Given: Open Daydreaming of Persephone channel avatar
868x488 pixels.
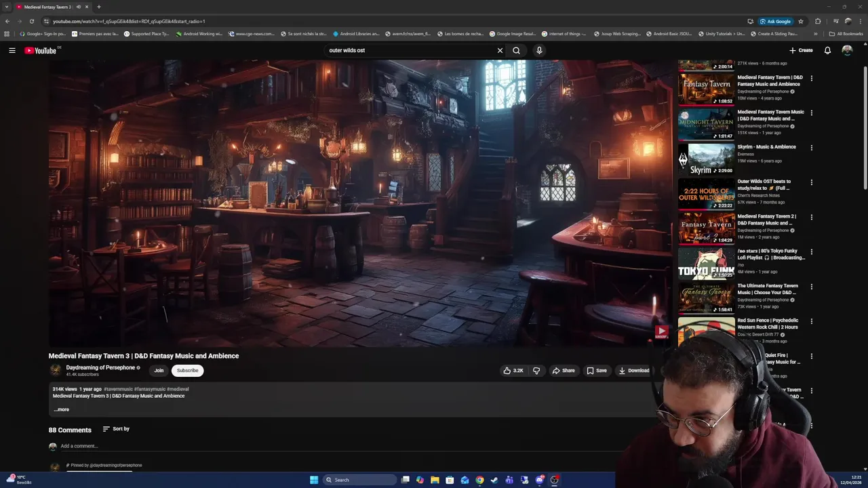Looking at the screenshot, I should (56, 370).
